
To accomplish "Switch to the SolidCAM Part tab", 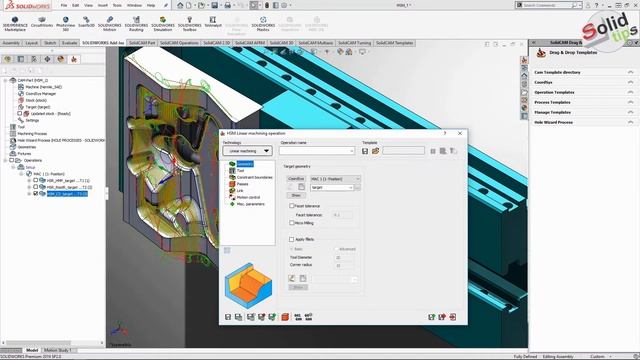I will coord(142,43).
